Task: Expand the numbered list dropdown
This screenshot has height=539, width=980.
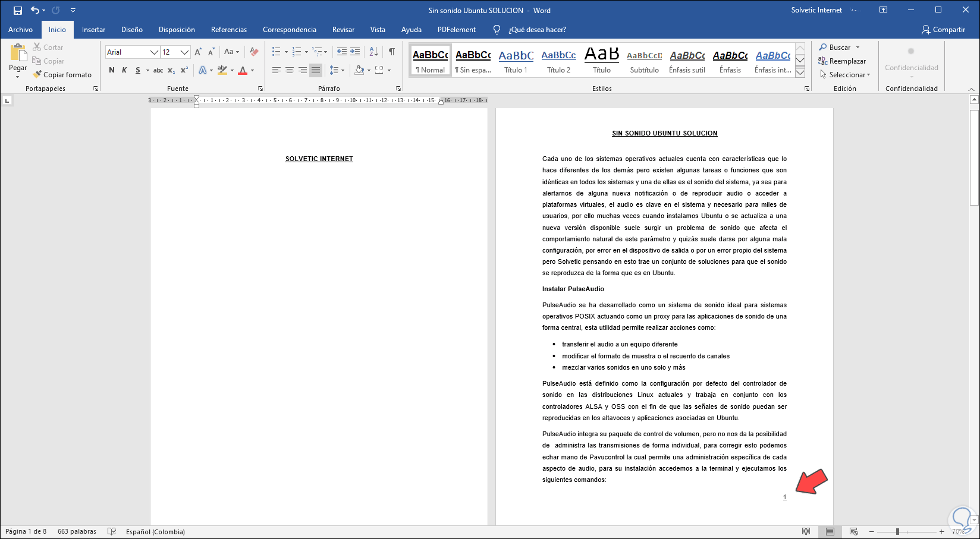Action: click(x=306, y=52)
